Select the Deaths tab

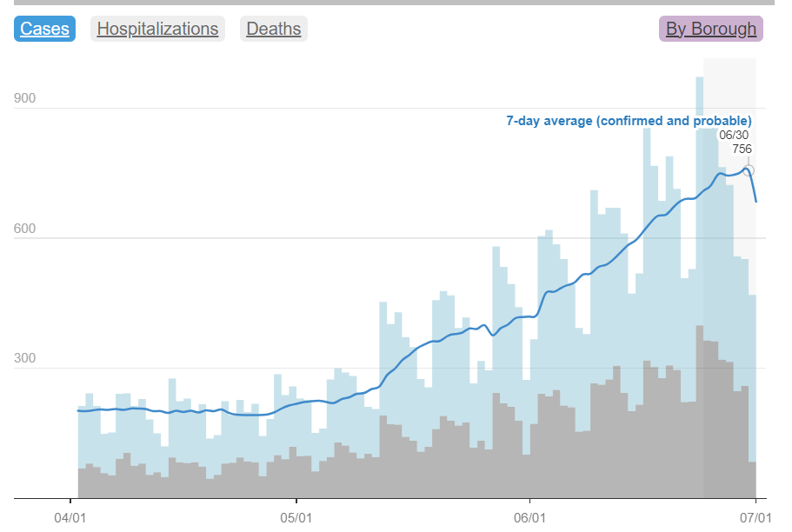click(274, 29)
